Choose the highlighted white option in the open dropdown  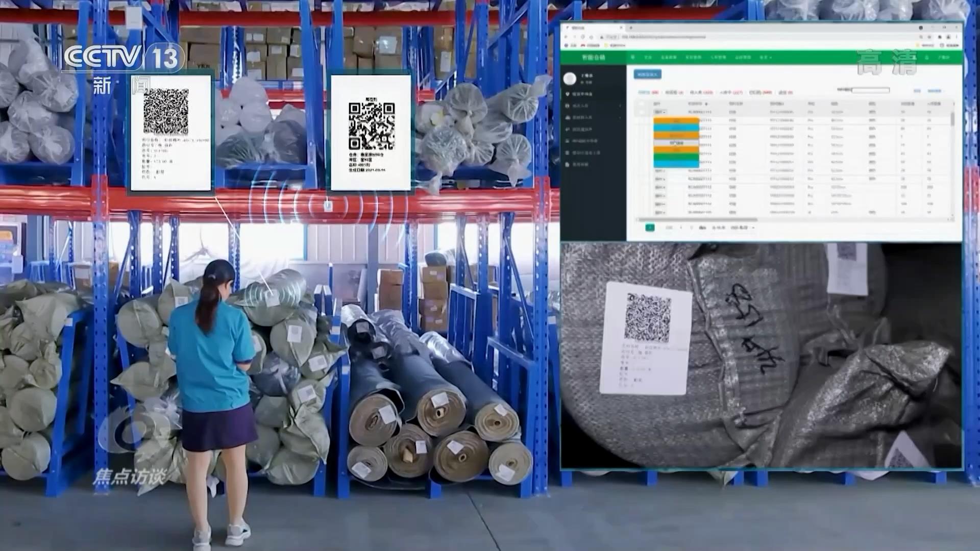[676, 143]
